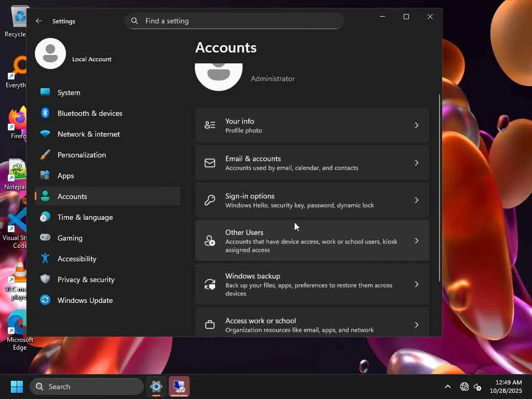Expand the Access work or school chevron

[417, 325]
